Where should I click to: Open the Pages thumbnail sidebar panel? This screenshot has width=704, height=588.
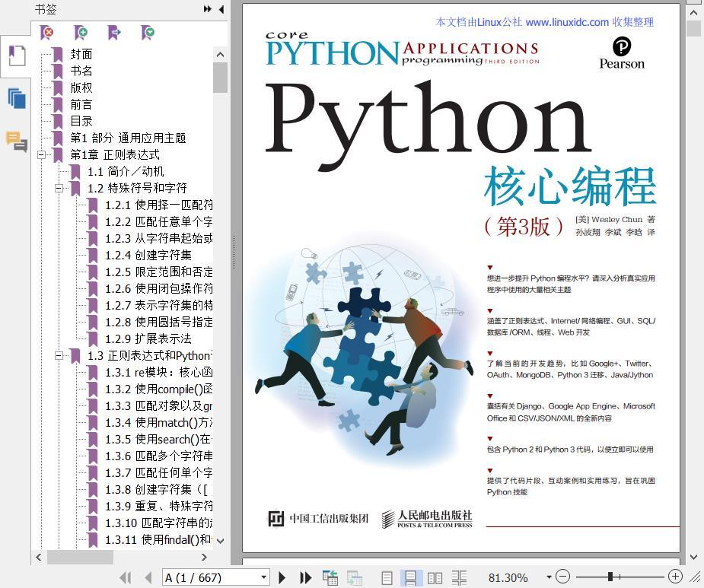pyautogui.click(x=17, y=98)
